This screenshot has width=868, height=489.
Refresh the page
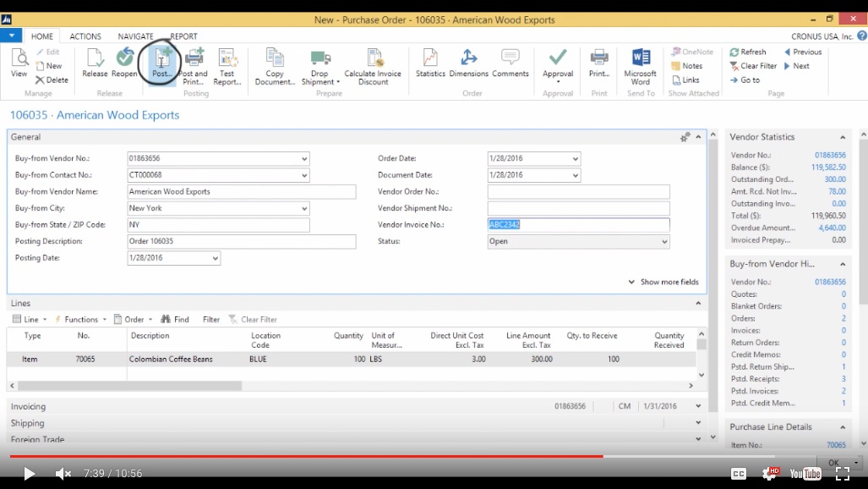[748, 52]
